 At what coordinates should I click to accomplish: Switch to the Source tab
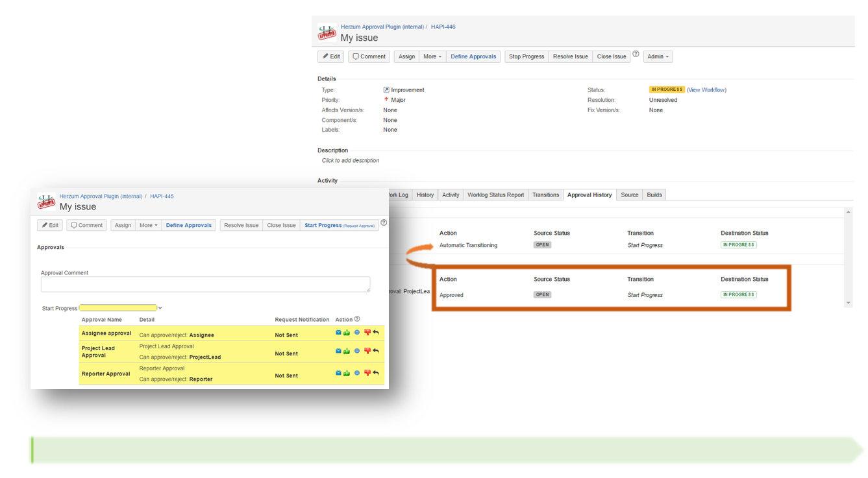(x=630, y=195)
